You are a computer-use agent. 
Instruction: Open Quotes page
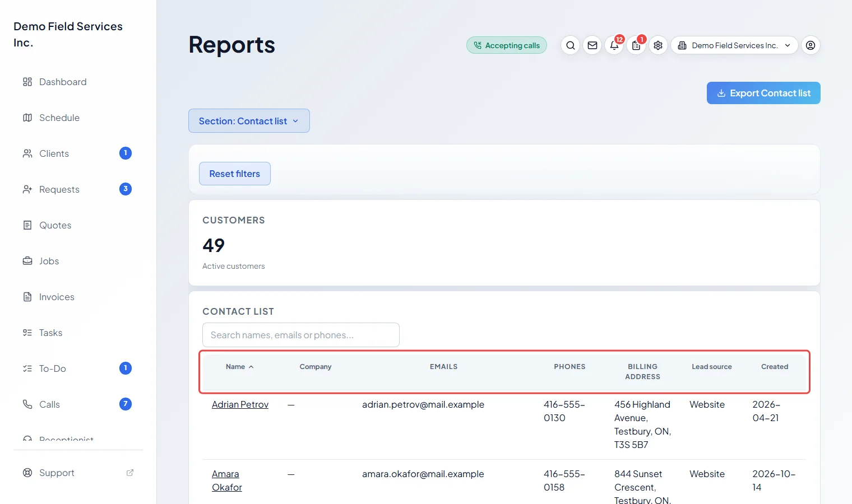point(78,225)
